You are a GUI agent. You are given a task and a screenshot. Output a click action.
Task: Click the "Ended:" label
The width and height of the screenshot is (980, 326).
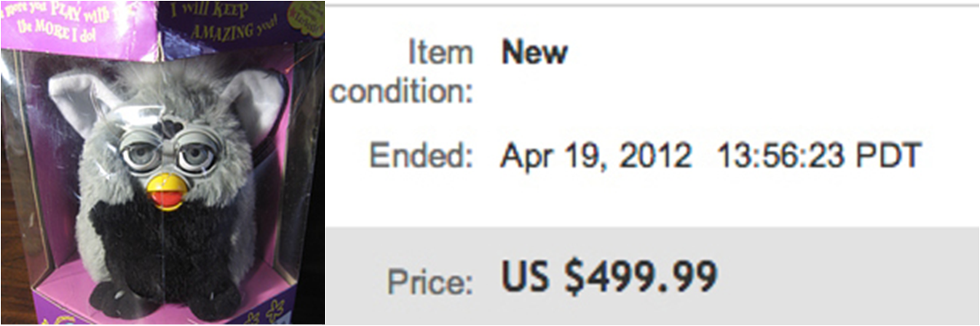419,155
